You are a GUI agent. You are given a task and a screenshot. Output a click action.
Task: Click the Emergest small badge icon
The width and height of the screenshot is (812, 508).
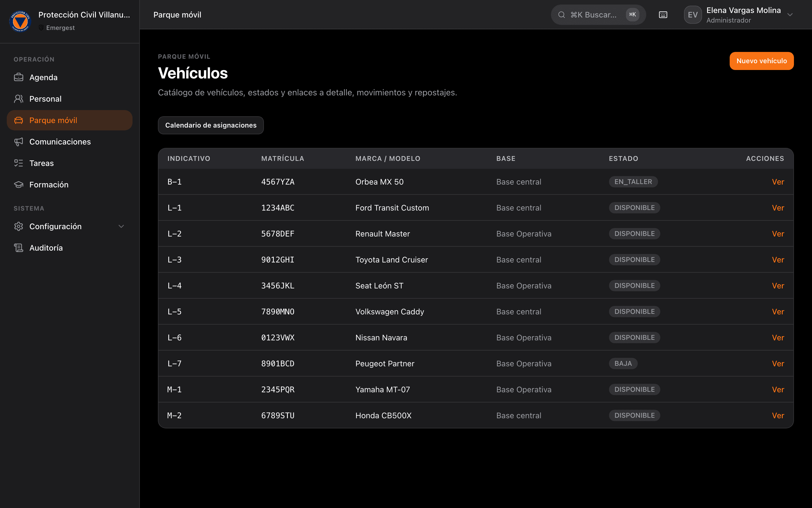[41, 28]
